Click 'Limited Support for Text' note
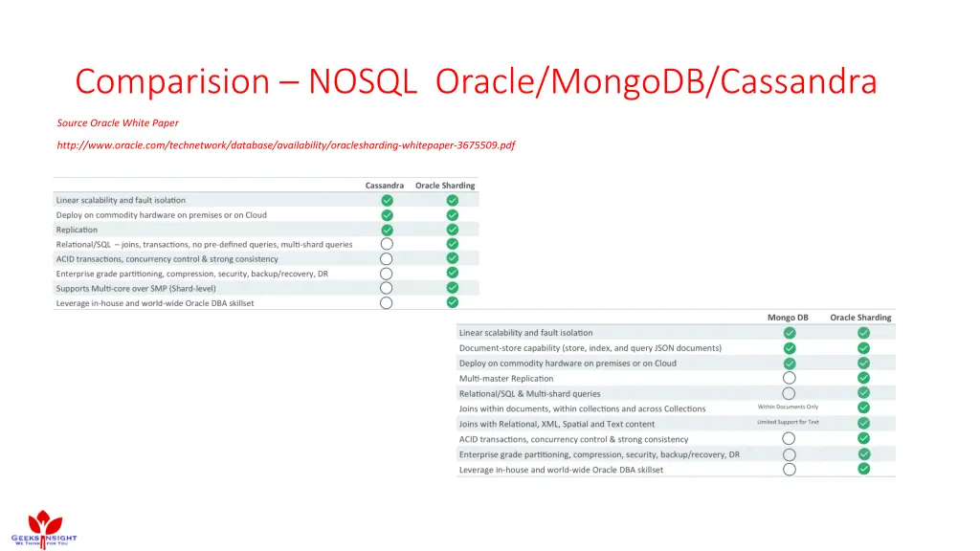The width and height of the screenshot is (980, 551). point(788,422)
